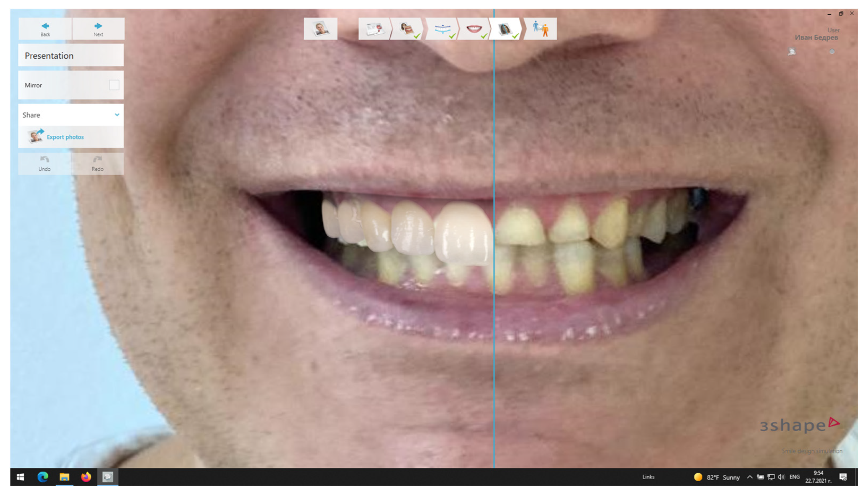Open the smile design lips step
The height and width of the screenshot is (495, 868).
474,29
